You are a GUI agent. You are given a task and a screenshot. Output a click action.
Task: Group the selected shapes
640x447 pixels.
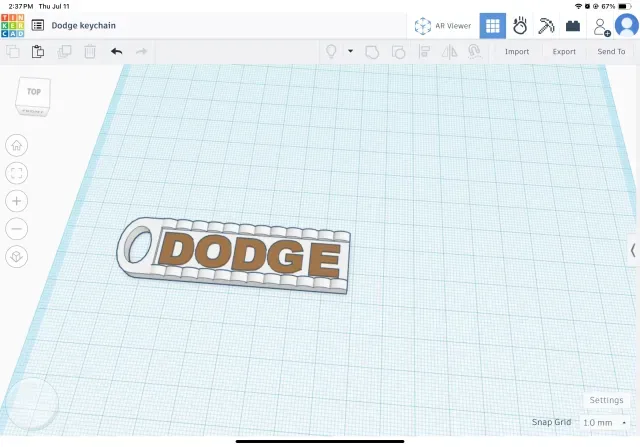tap(372, 52)
